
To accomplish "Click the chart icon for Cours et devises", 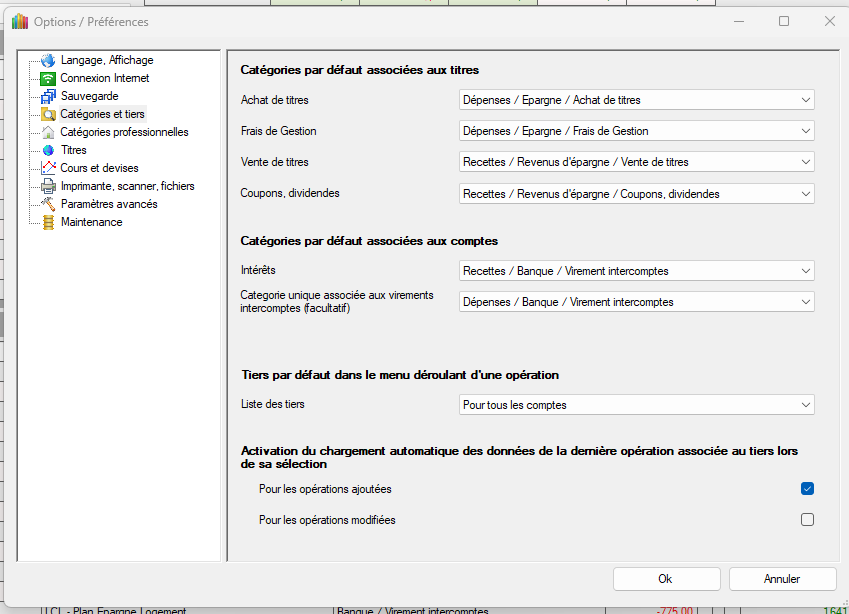I will point(48,168).
